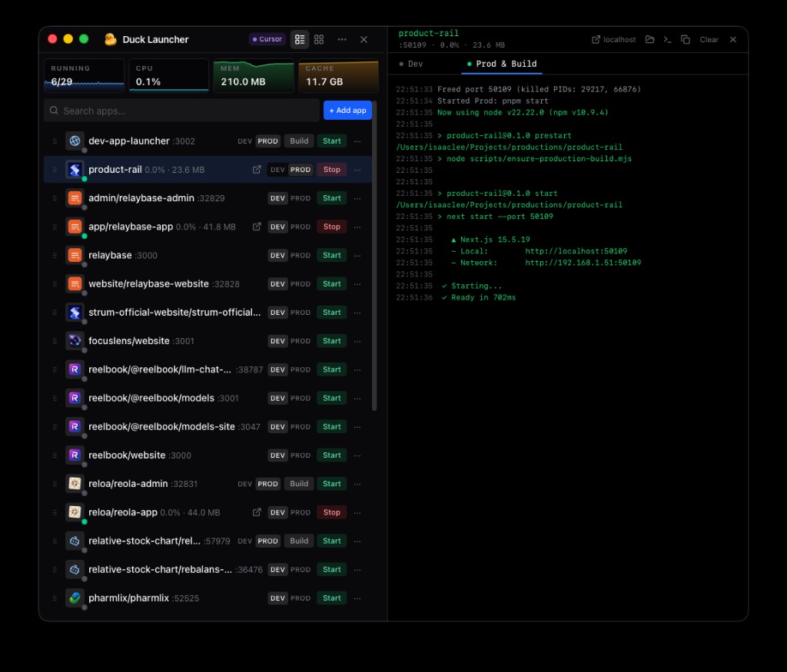Open product-rail in browser via external link icon
The height and width of the screenshot is (672, 787).
[257, 170]
